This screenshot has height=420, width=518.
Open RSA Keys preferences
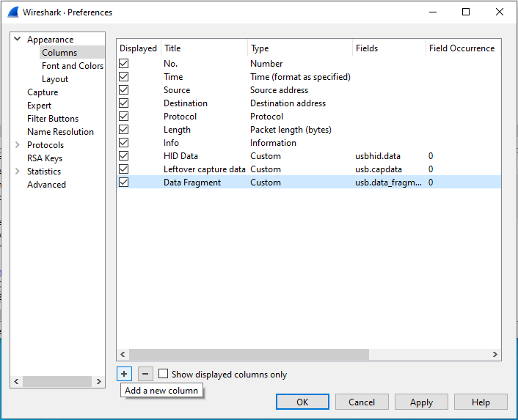point(45,158)
